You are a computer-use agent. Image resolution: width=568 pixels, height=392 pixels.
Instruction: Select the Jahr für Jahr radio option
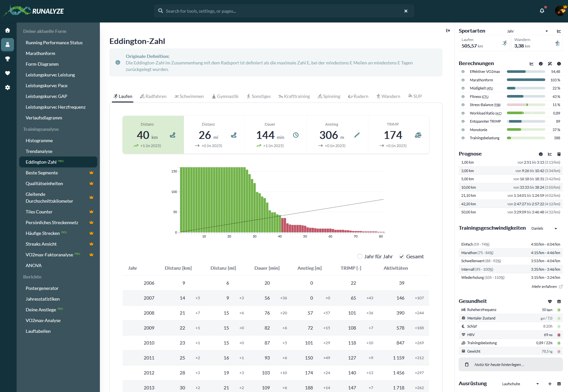pos(360,256)
